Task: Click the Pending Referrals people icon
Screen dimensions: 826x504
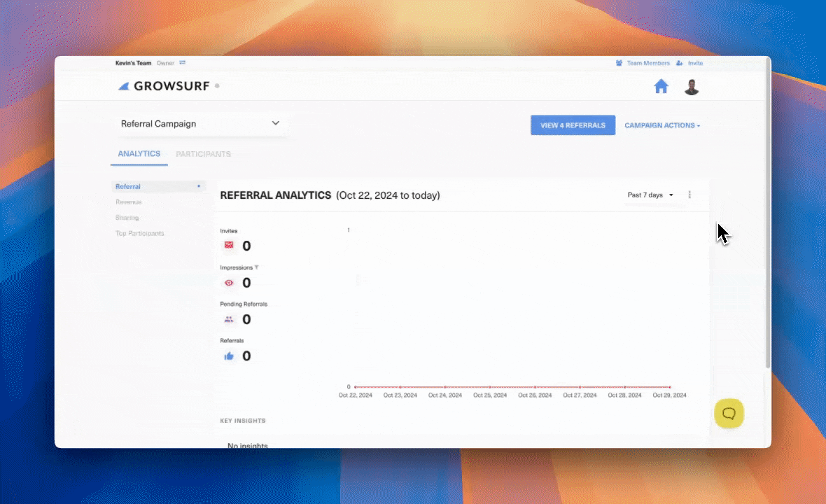Action: point(228,319)
